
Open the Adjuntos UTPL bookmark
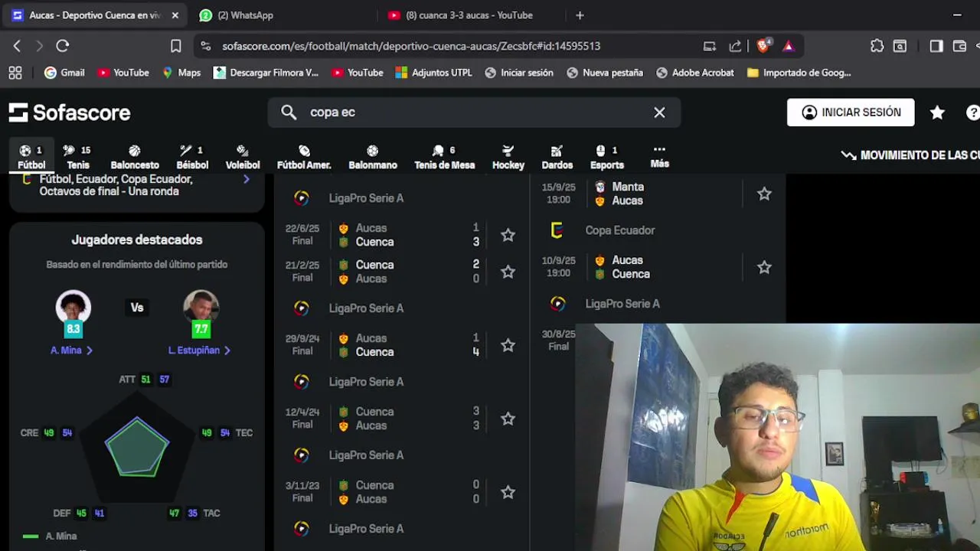point(433,73)
